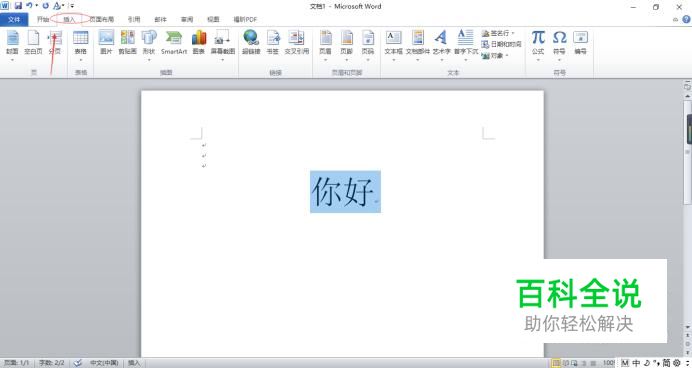Image resolution: width=692 pixels, height=368 pixels.
Task: Click the word count 字数: 2/2 status
Action: click(x=52, y=363)
